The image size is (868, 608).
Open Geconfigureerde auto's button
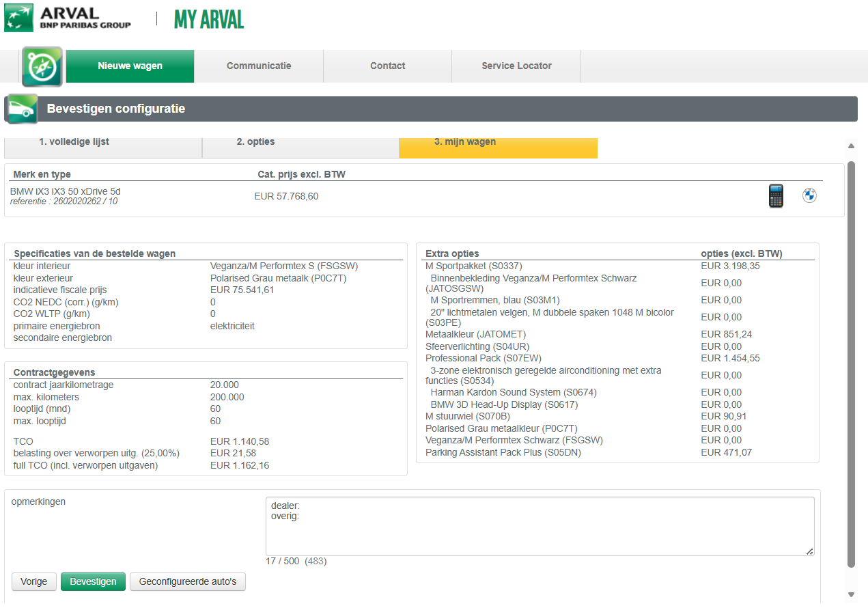click(188, 581)
